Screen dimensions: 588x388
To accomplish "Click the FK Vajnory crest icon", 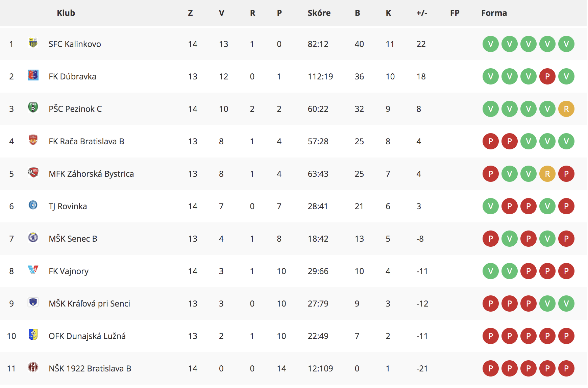I will coord(33,270).
